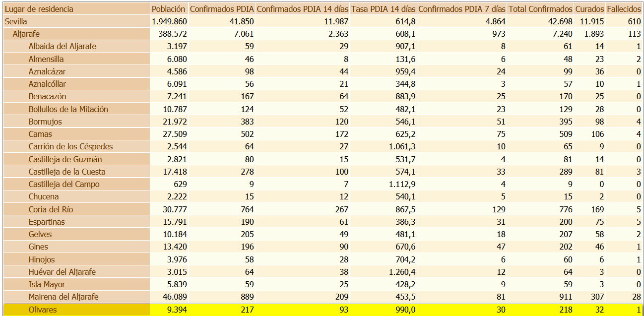Click the Fallecidos column header
The width and height of the screenshot is (644, 316).
(x=624, y=9)
